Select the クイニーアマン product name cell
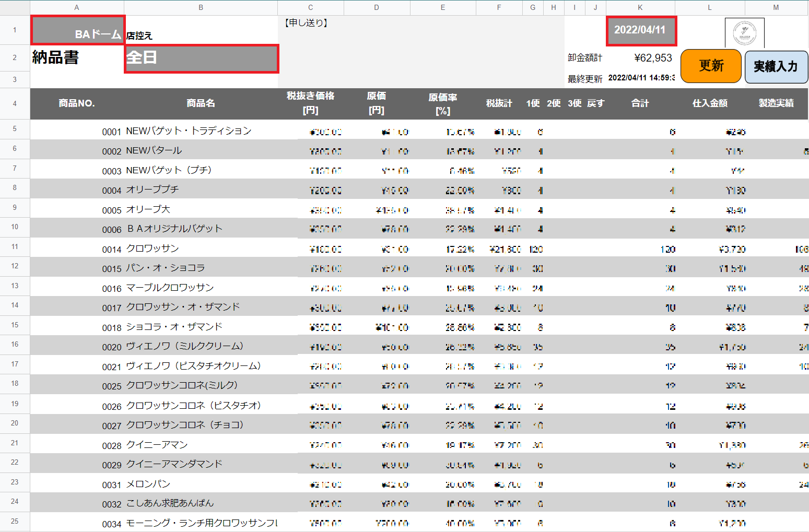The image size is (809, 532). click(x=201, y=445)
